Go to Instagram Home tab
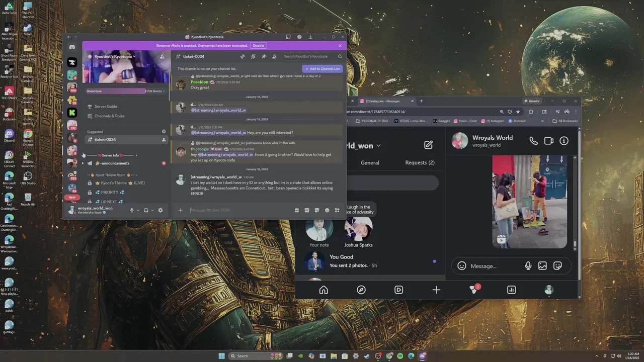The height and width of the screenshot is (362, 644). coord(324,290)
